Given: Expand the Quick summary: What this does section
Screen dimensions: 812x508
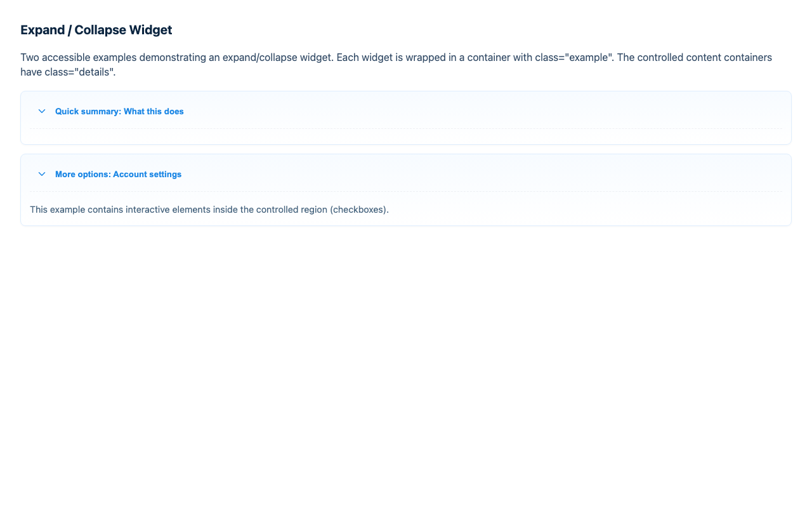Looking at the screenshot, I should [119, 111].
